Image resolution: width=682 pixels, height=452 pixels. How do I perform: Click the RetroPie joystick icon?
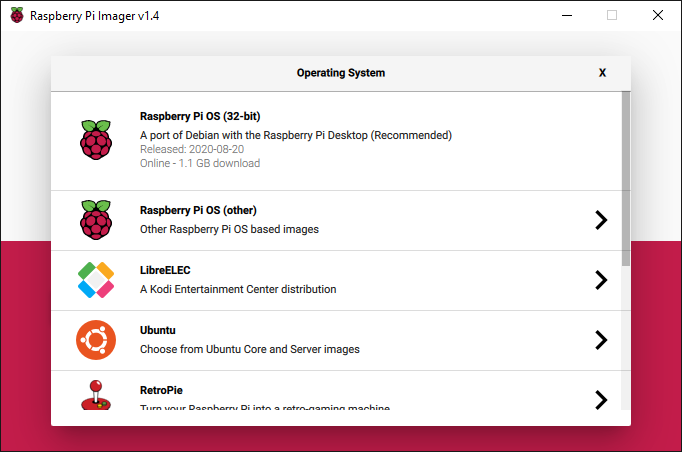(96, 397)
